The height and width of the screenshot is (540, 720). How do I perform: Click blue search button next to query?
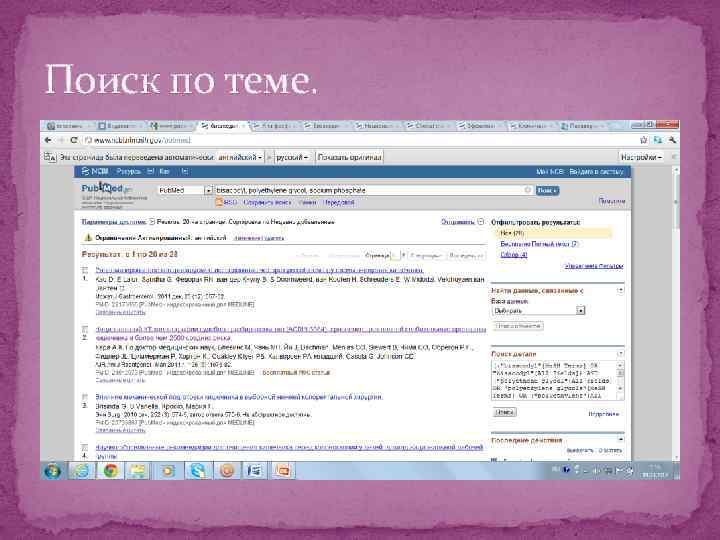(x=547, y=190)
